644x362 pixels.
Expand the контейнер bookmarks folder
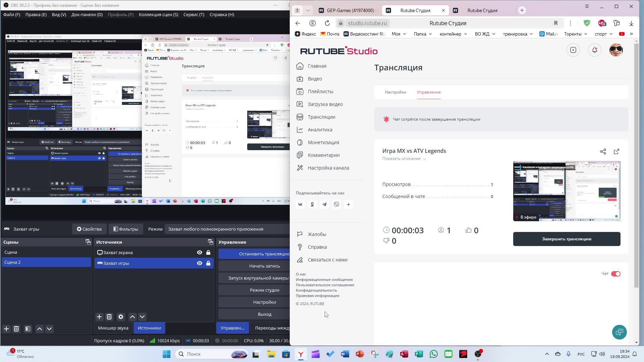(453, 34)
